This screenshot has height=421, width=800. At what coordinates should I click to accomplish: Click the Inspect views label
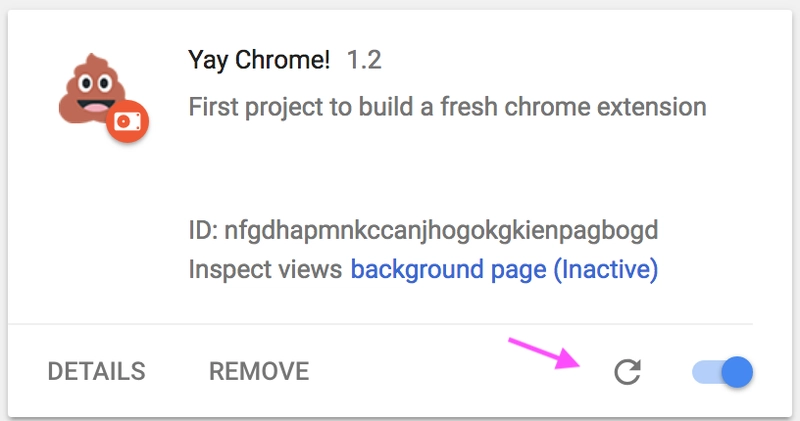point(265,269)
